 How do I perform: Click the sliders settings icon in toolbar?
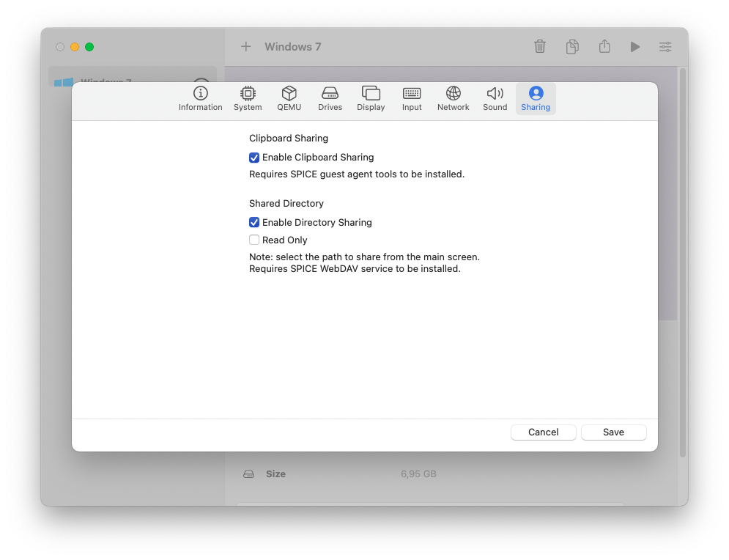point(665,46)
